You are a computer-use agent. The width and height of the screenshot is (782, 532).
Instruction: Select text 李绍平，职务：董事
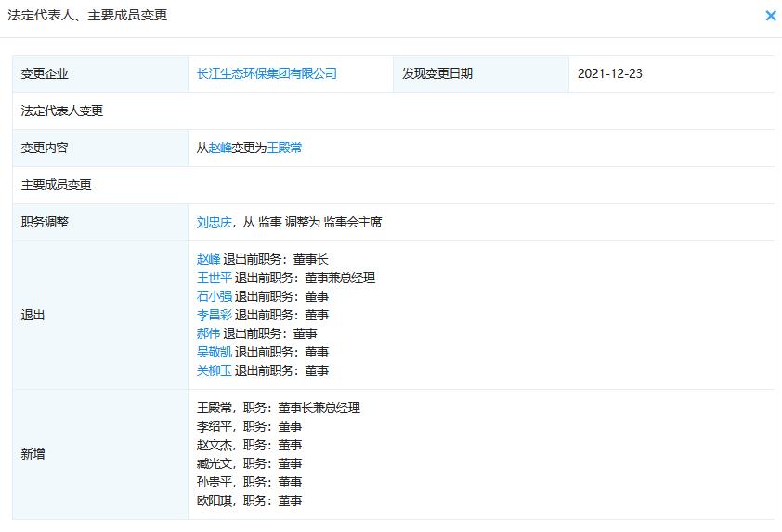[x=249, y=426]
